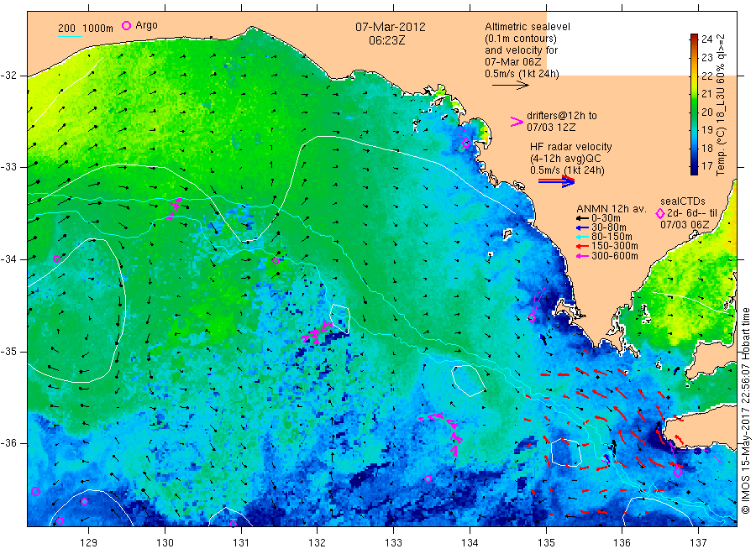The image size is (756, 554).
Task: Click the IMOS copyright timestamp text
Action: (x=746, y=410)
